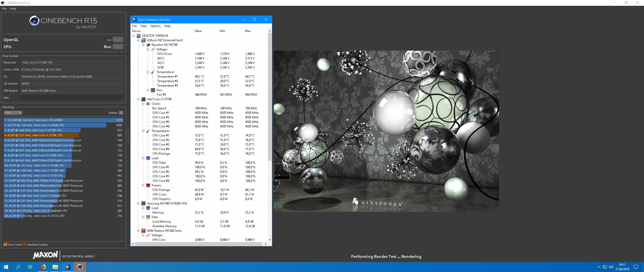Viewport: 644px width, 272px height.
Task: Click the vertical scrollbar down arrow
Action: point(270,240)
